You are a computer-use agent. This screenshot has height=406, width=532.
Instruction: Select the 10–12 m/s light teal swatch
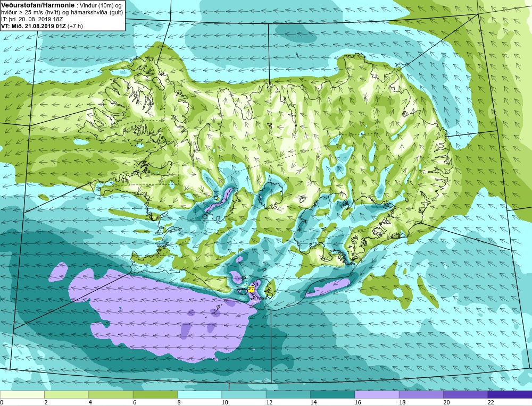pyautogui.click(x=244, y=394)
